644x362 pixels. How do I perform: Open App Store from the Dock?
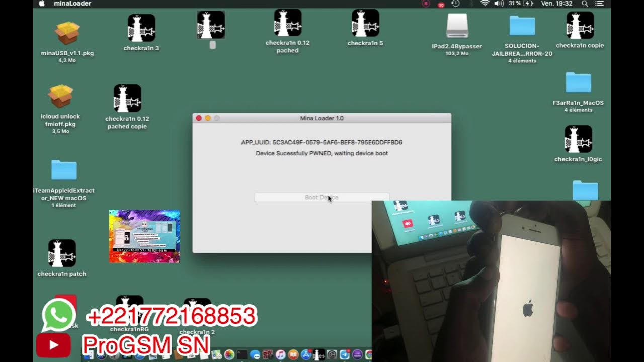[x=306, y=355]
